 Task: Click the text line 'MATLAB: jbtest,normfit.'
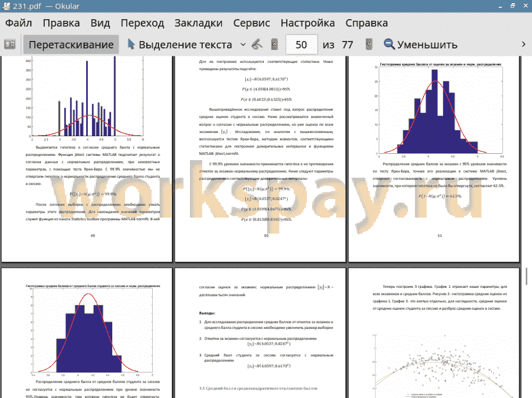(219, 154)
